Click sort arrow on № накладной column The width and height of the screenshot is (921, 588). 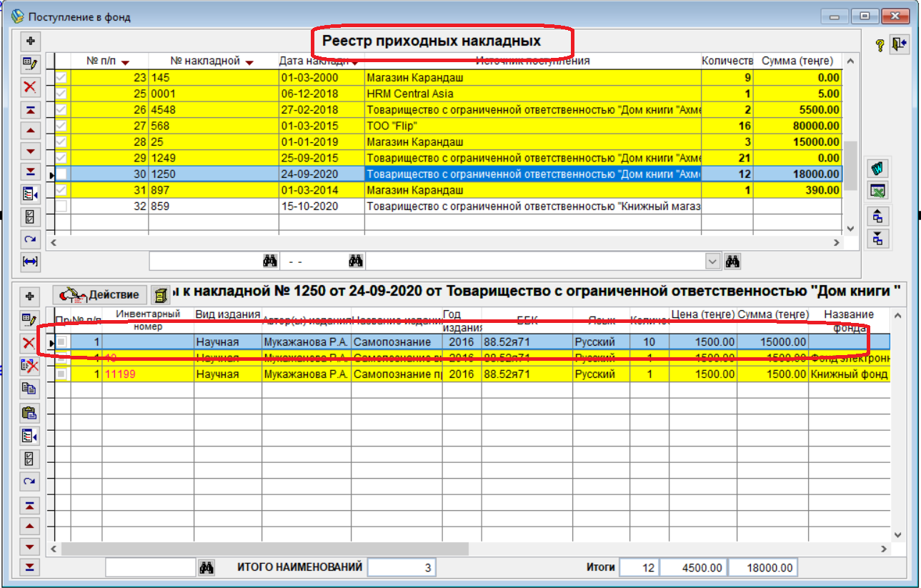[249, 62]
